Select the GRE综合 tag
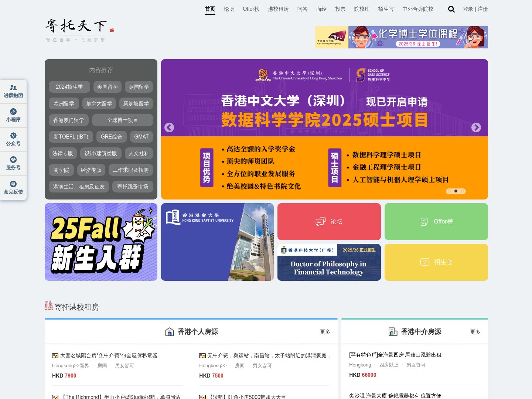The height and width of the screenshot is (399, 532). point(112,137)
